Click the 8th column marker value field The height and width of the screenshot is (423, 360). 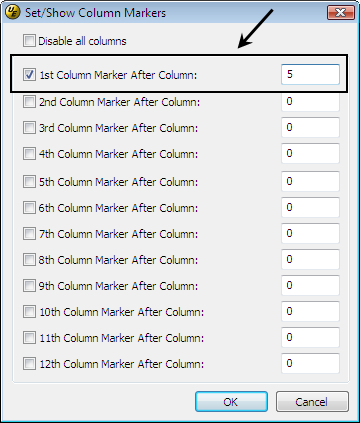[x=310, y=259]
